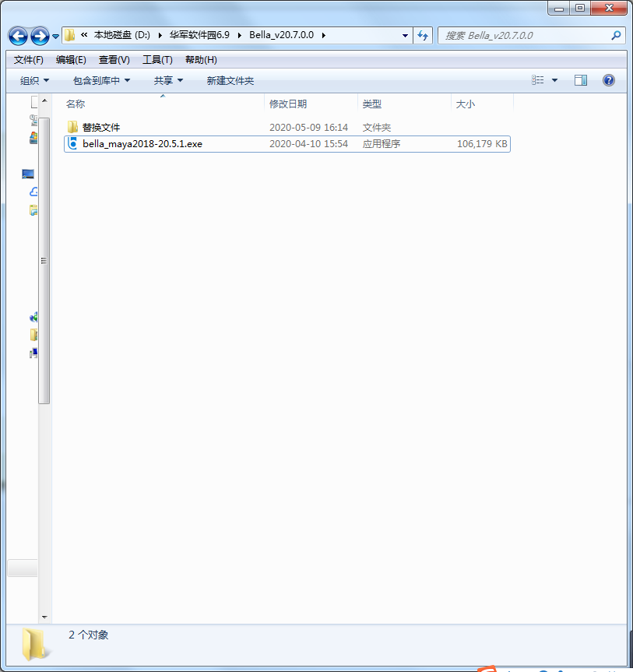Maximize the Explorer window
633x672 pixels.
580,8
